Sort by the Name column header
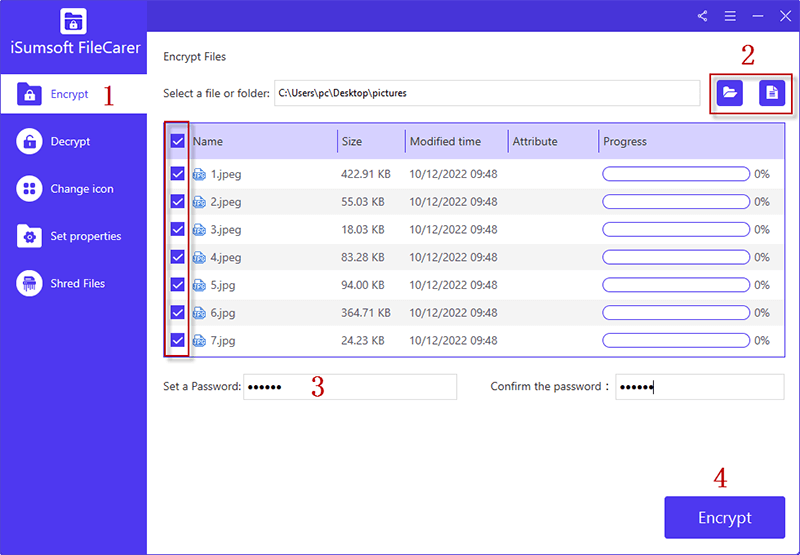The image size is (800, 555). (208, 141)
